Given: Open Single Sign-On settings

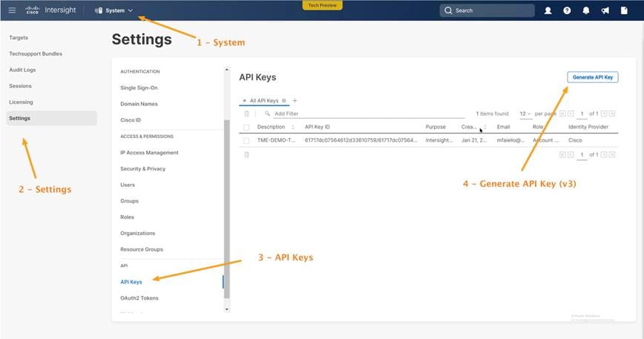Looking at the screenshot, I should coord(139,88).
